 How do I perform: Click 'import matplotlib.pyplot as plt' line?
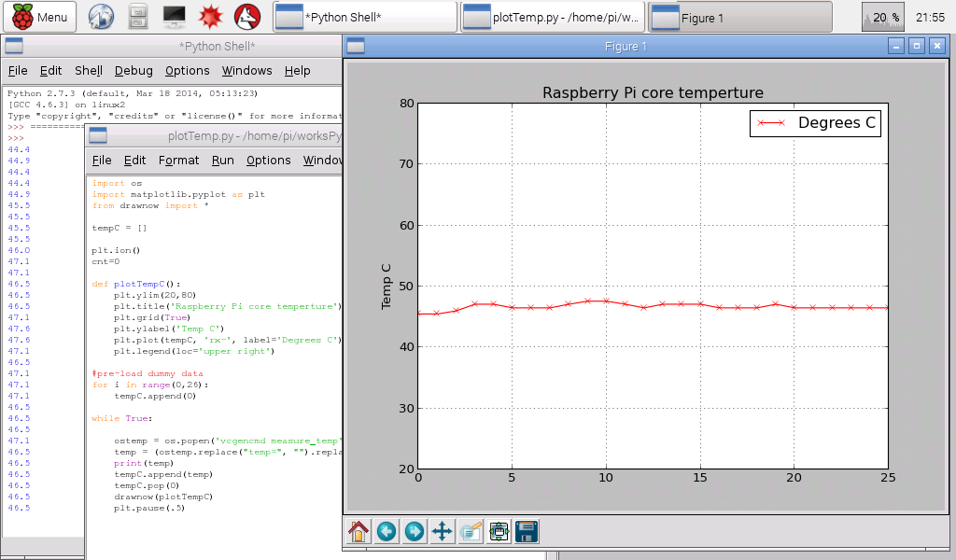pyautogui.click(x=178, y=194)
